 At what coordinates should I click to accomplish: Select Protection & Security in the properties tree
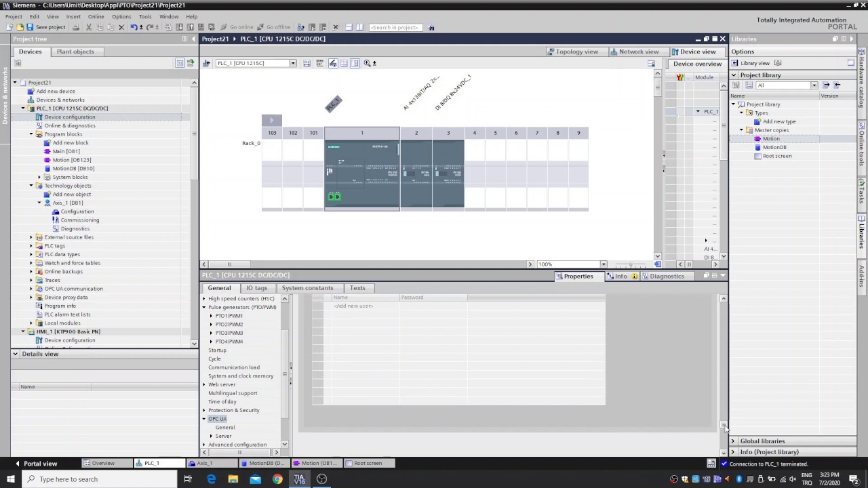click(233, 410)
